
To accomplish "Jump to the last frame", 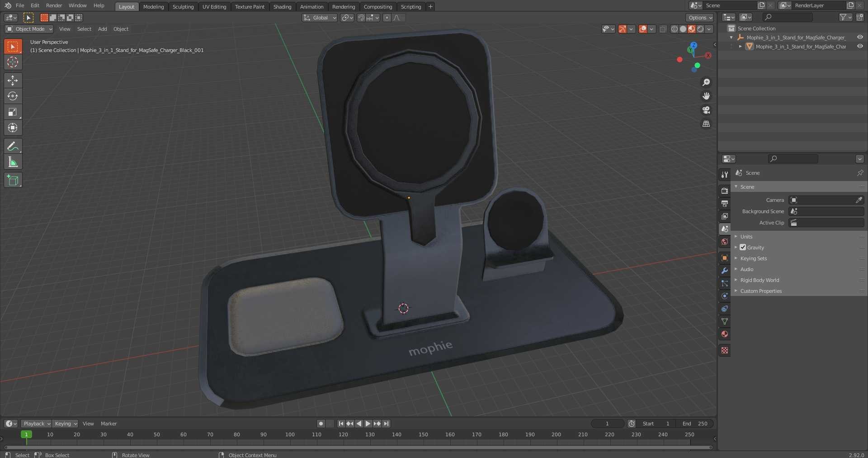I will tap(386, 424).
